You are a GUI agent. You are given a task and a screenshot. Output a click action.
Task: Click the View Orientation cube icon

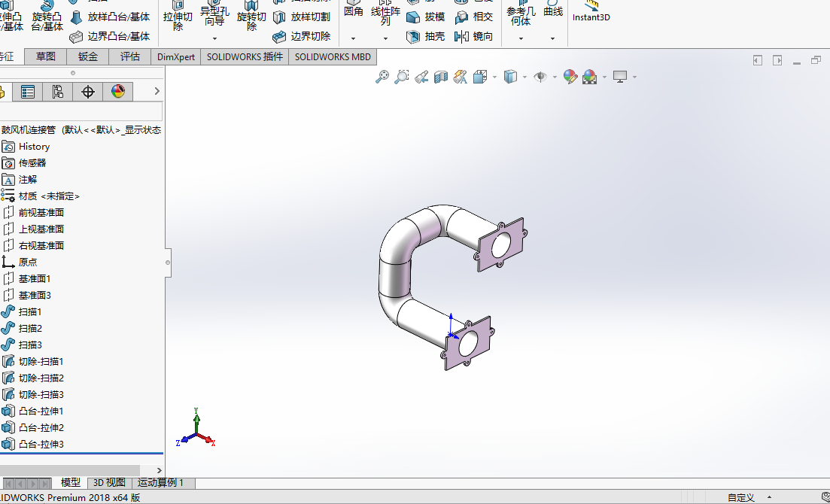[480, 77]
